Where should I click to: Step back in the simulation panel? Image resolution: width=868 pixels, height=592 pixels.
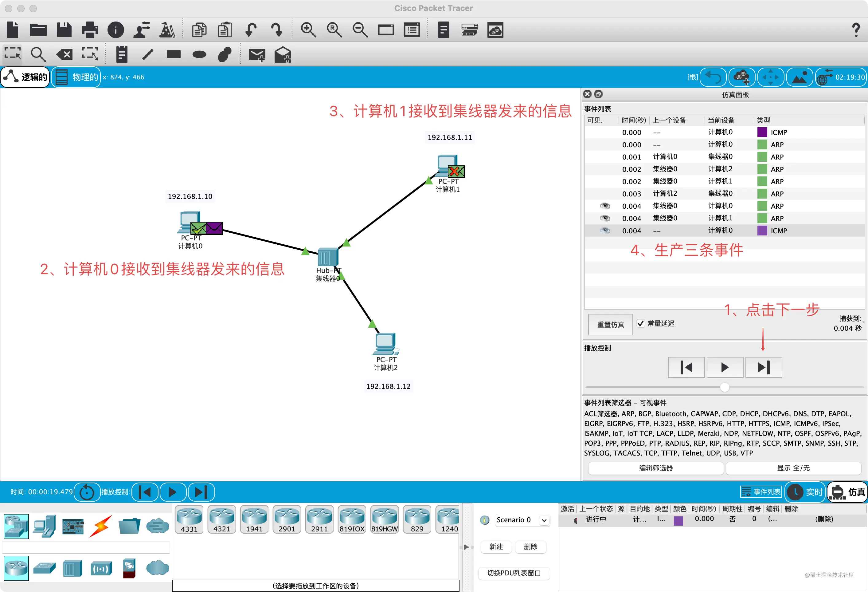[x=686, y=367]
